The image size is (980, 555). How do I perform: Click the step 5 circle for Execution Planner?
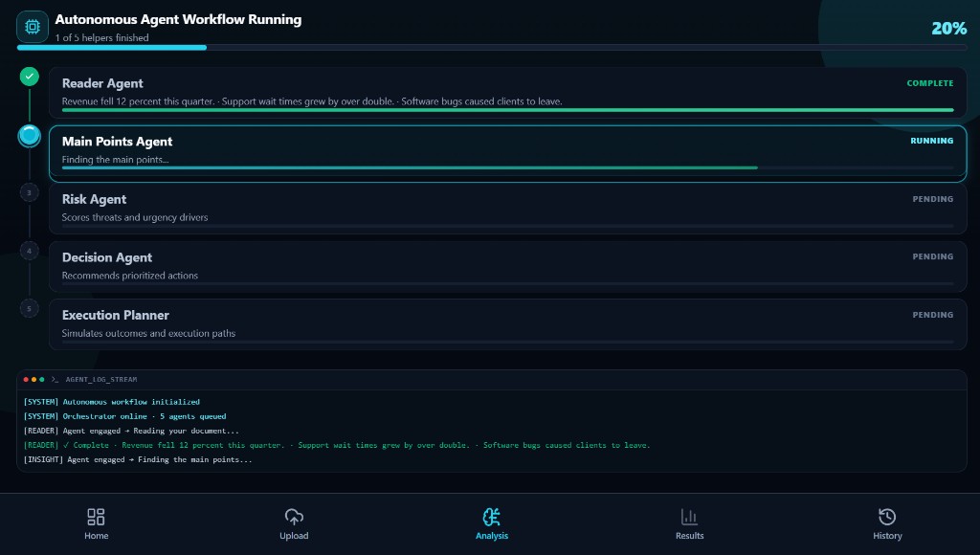point(30,308)
